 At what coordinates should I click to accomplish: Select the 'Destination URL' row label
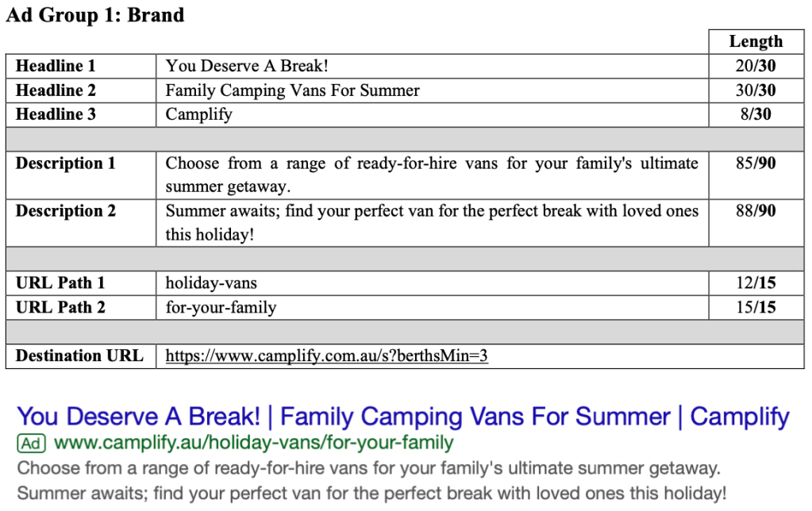point(79,356)
